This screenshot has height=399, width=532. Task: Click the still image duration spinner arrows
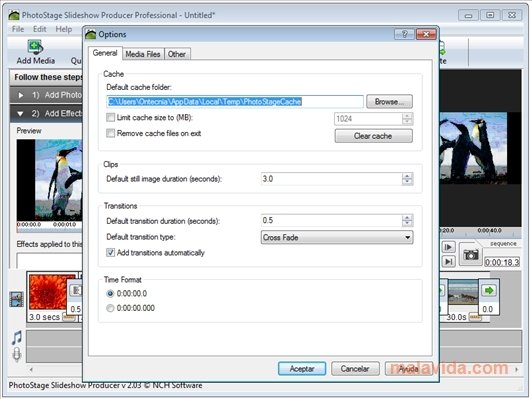click(x=407, y=179)
